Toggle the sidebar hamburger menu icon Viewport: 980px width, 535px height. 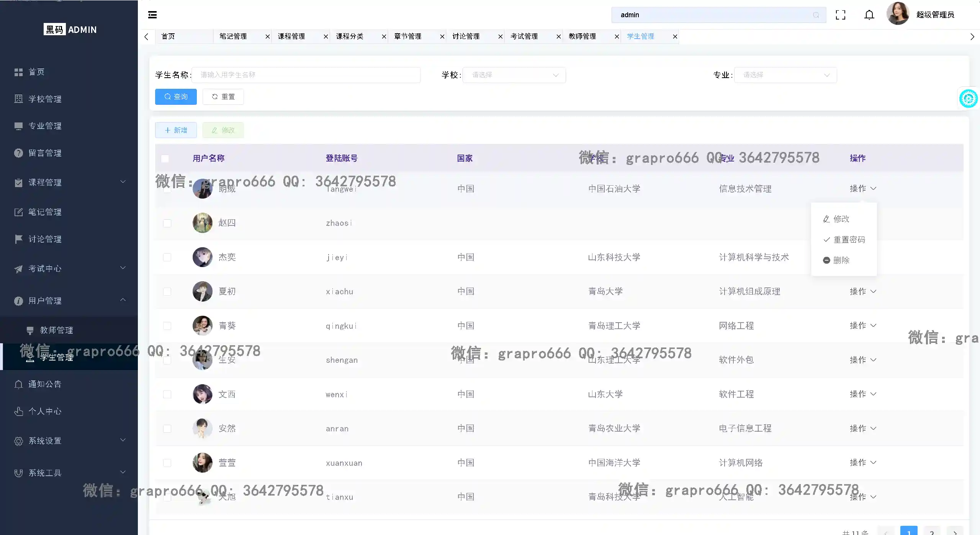point(152,15)
